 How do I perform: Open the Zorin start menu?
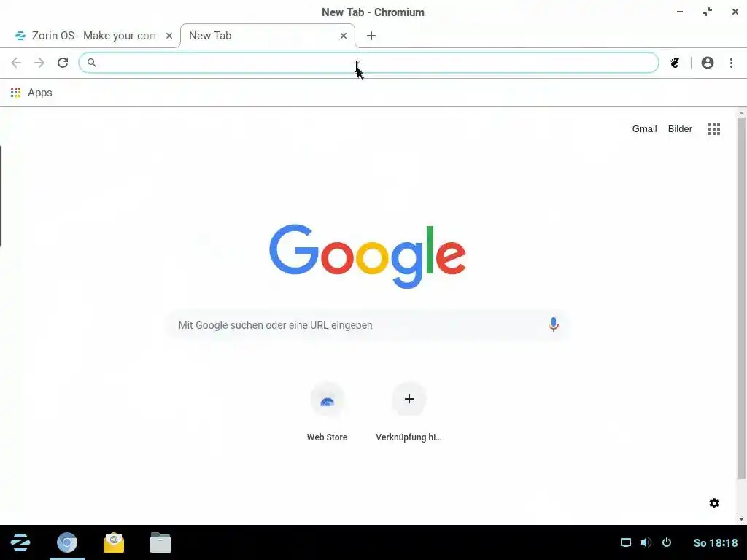pos(20,542)
